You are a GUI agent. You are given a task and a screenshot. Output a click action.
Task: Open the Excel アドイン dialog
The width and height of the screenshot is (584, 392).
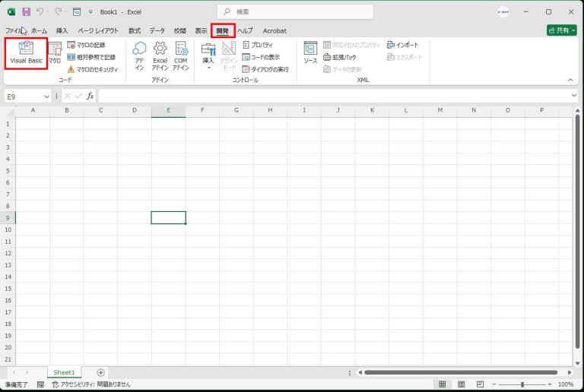tap(160, 55)
